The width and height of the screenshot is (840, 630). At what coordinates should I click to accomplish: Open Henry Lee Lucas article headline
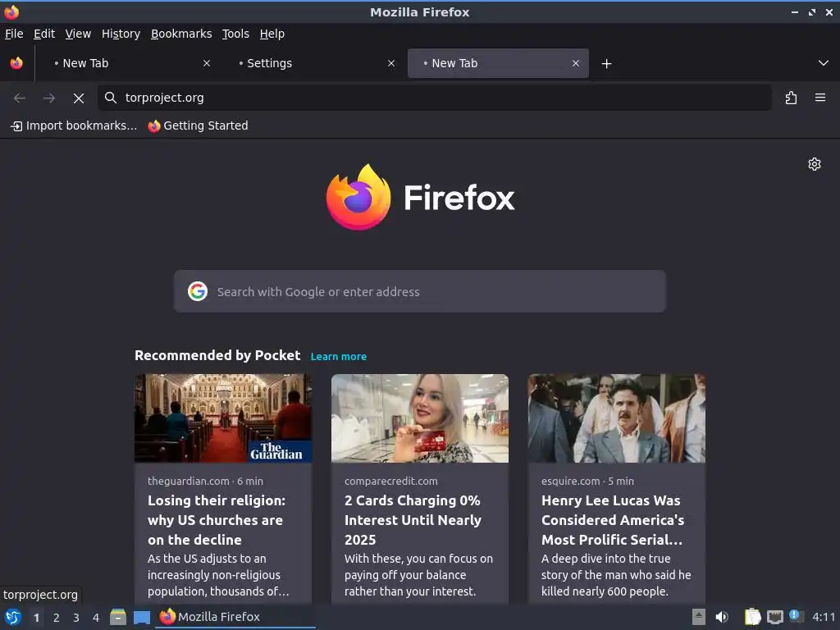coord(613,520)
